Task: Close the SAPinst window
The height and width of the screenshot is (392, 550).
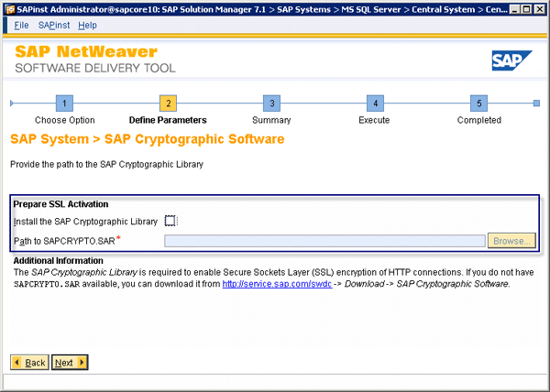Action: pyautogui.click(x=540, y=9)
